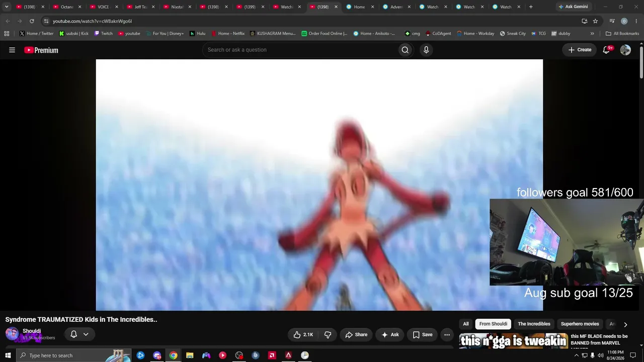The height and width of the screenshot is (362, 644).
Task: Like the video with thumbs up
Action: pos(303,335)
